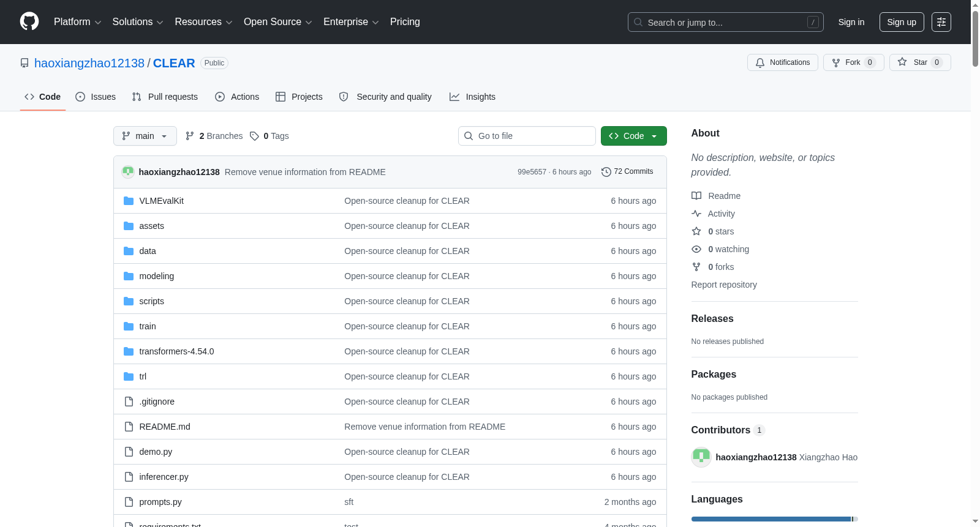Open commit 99e5657 link
This screenshot has height=527, width=980.
532,172
